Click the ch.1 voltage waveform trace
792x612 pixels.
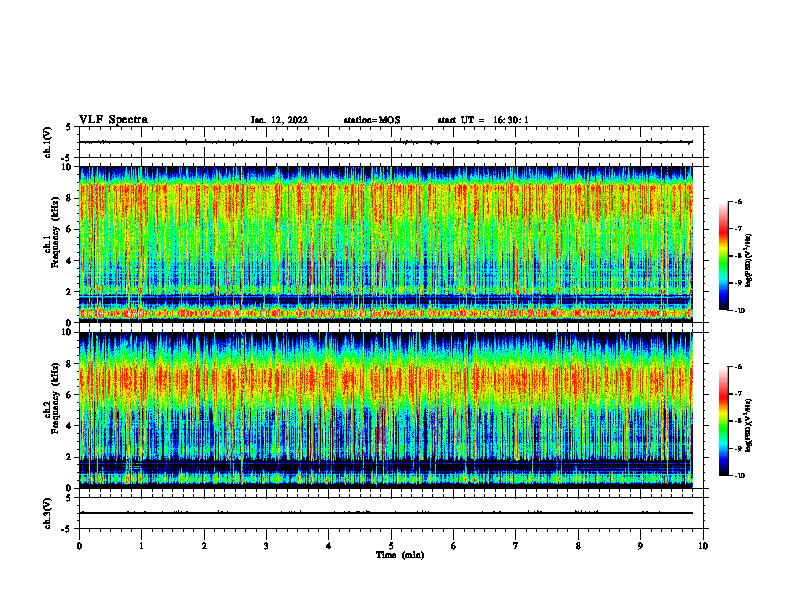[386, 142]
